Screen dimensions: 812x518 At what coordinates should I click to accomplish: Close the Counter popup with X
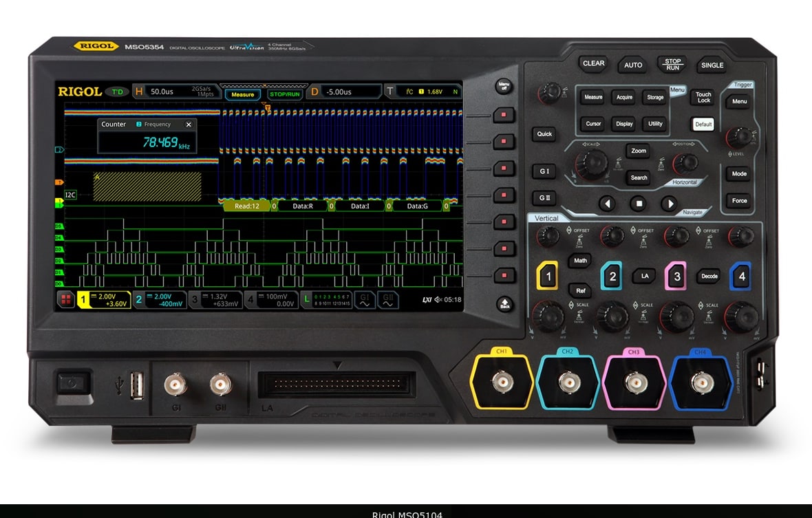[x=189, y=125]
